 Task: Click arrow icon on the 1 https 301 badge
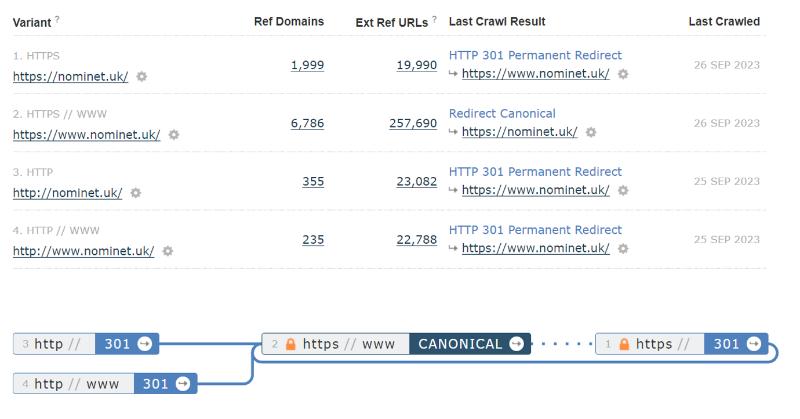754,344
